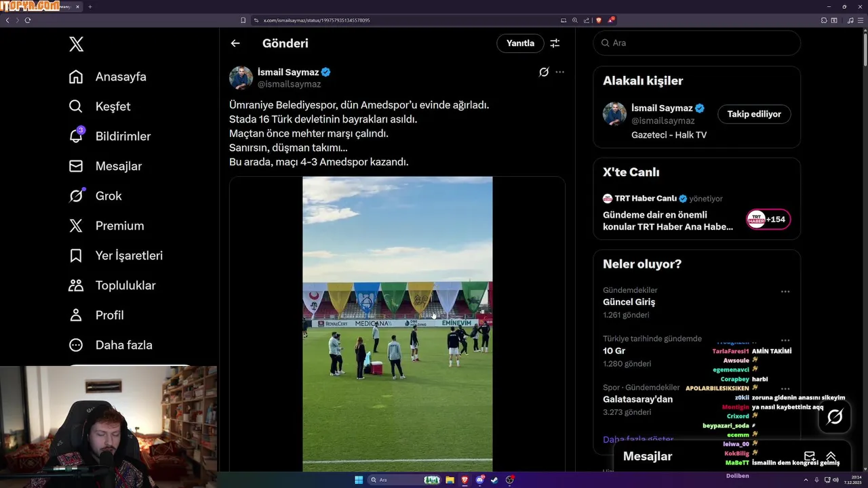Click the X'te Canlı heading
Screen dimensions: 868x488
click(x=631, y=172)
